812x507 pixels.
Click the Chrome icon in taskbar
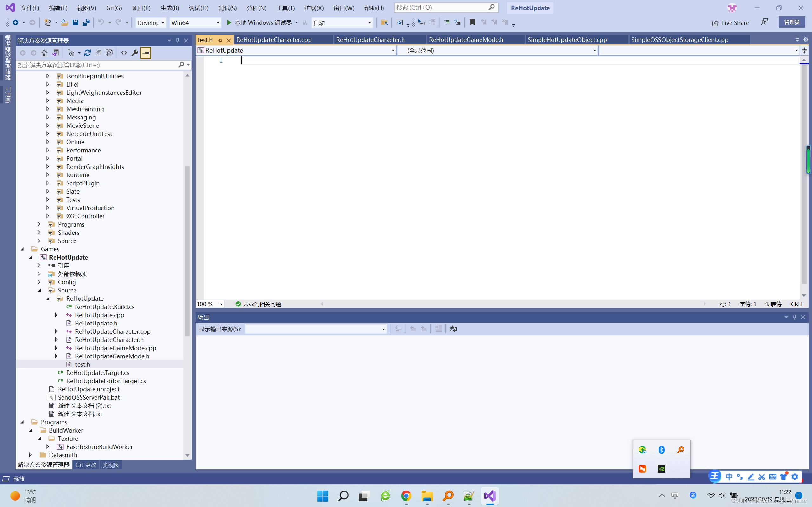point(406,496)
